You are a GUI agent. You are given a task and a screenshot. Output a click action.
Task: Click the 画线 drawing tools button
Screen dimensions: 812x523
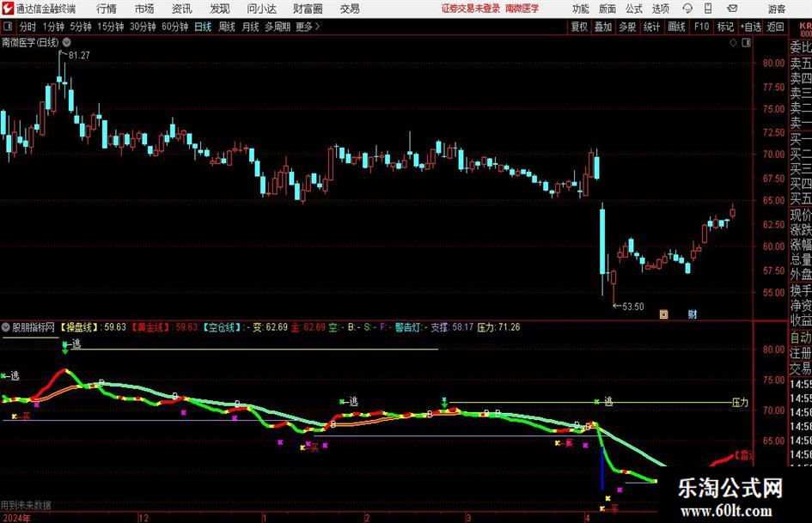coord(676,27)
